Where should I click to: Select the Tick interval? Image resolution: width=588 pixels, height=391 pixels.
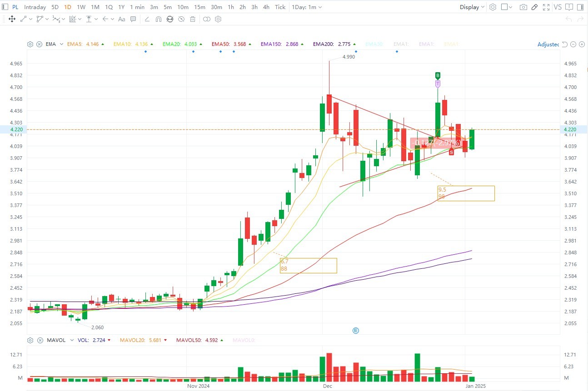(280, 7)
